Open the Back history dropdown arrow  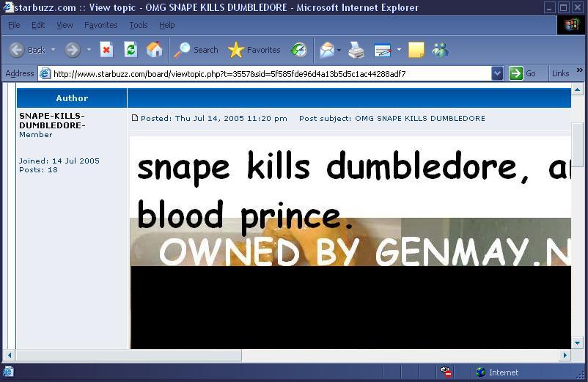(x=54, y=49)
